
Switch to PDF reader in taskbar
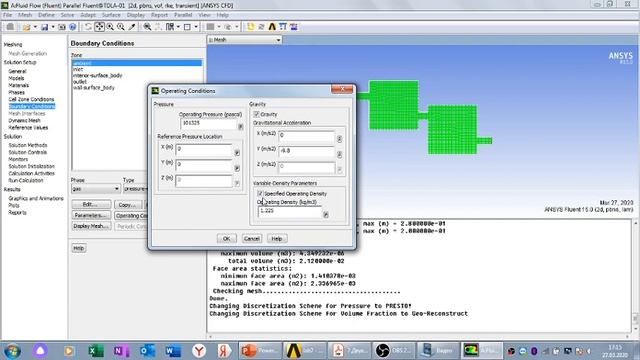[349, 351]
